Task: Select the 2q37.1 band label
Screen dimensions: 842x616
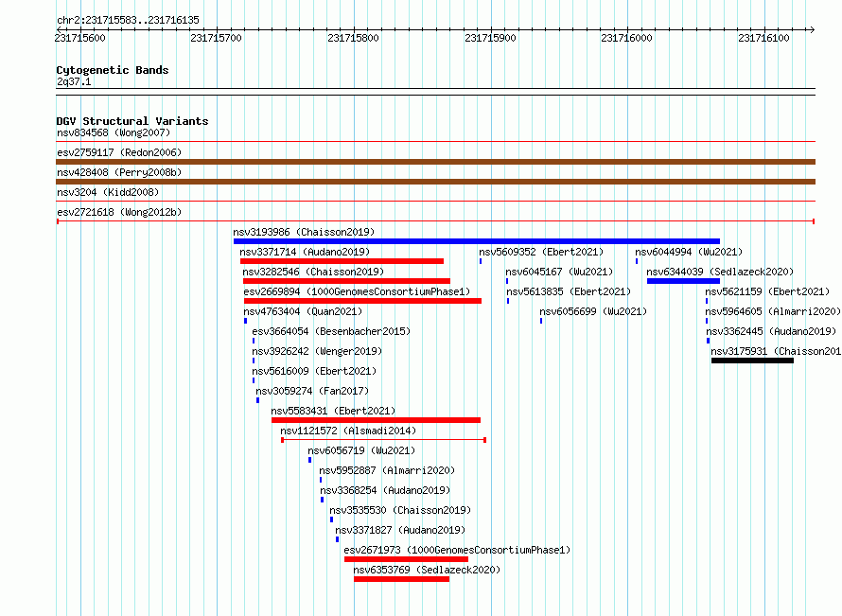Action: [x=74, y=81]
